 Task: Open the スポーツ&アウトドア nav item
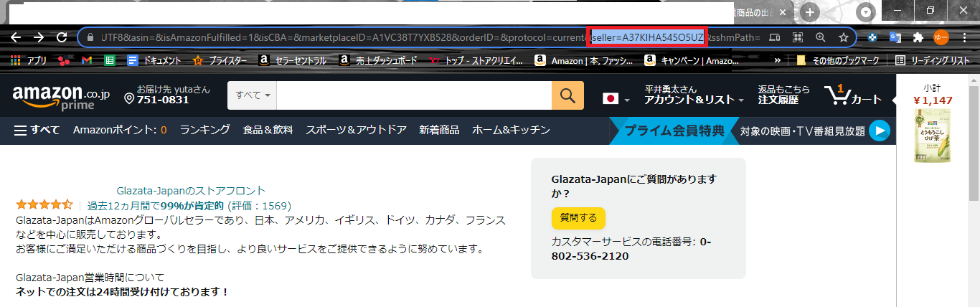(356, 130)
